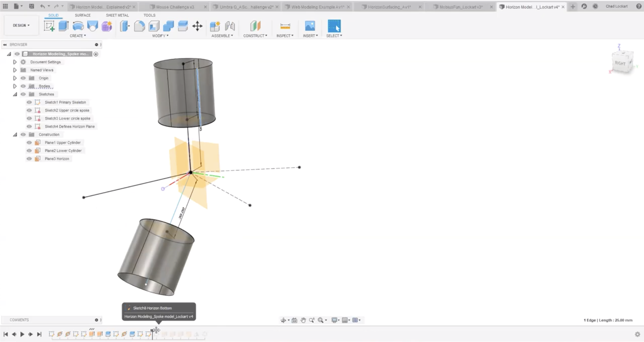Click the RIGHT face of view cube

pyautogui.click(x=620, y=63)
